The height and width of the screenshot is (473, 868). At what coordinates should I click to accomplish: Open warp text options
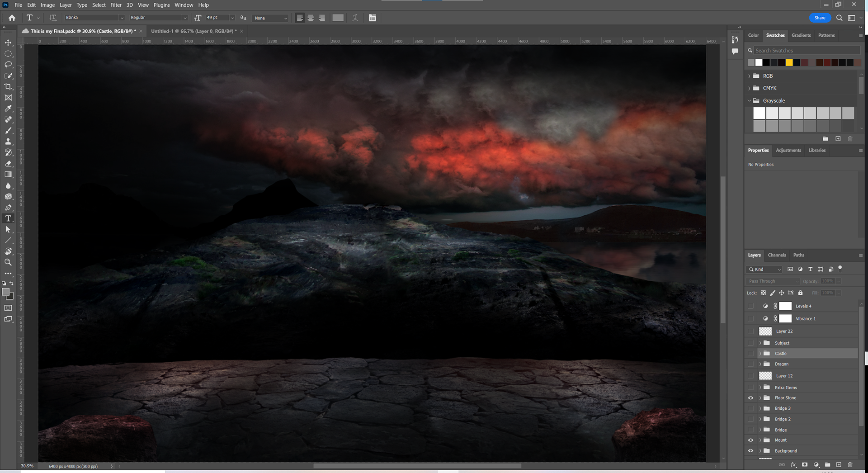tap(355, 18)
